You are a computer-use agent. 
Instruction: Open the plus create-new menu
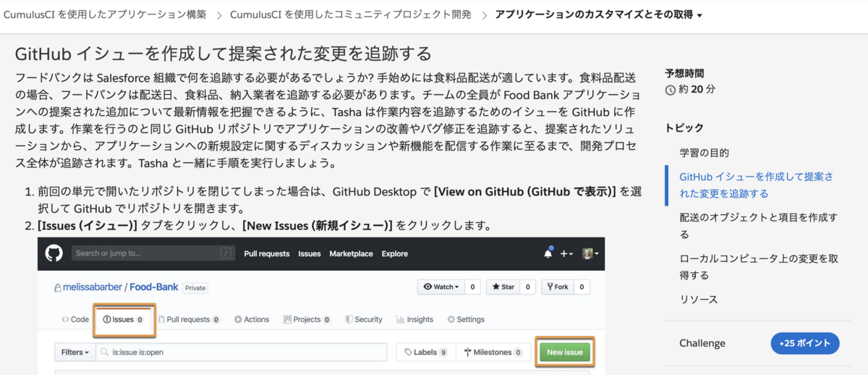[566, 254]
